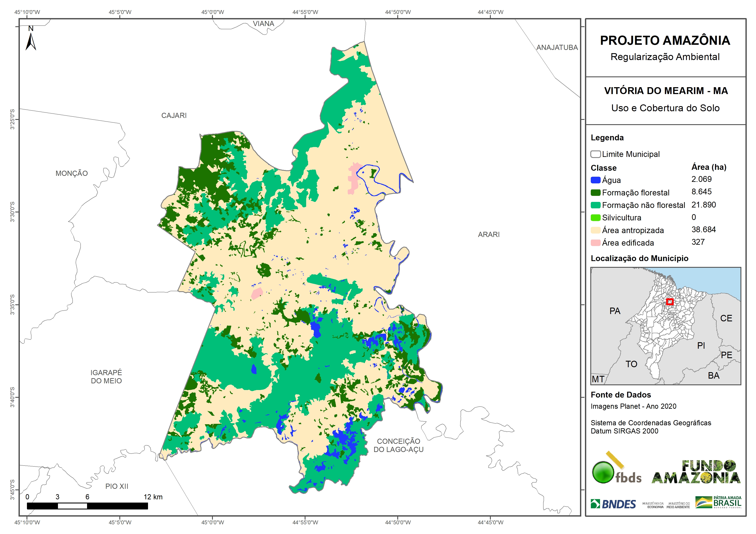Click the Limite Municipal legend symbol
756x534 pixels.
[595, 154]
